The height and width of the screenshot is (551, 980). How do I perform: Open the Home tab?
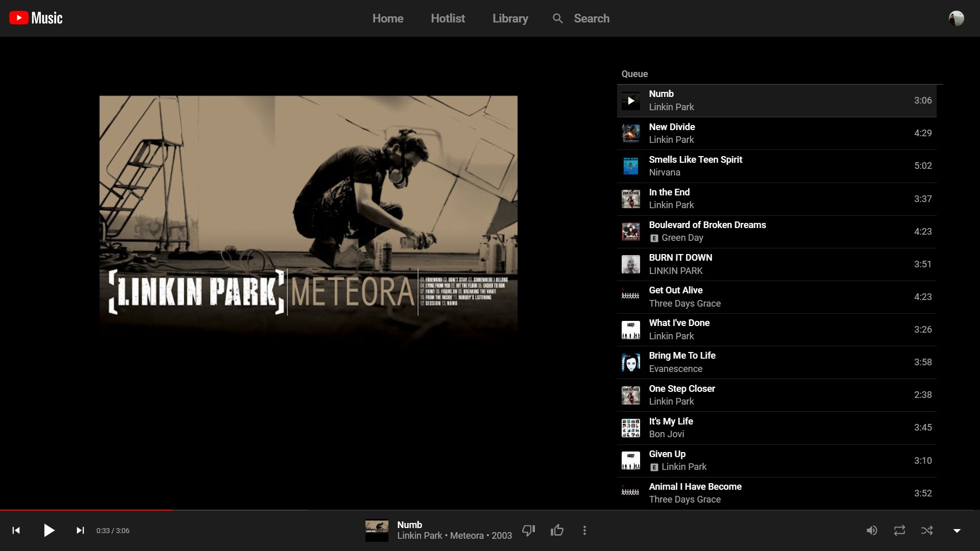(388, 18)
